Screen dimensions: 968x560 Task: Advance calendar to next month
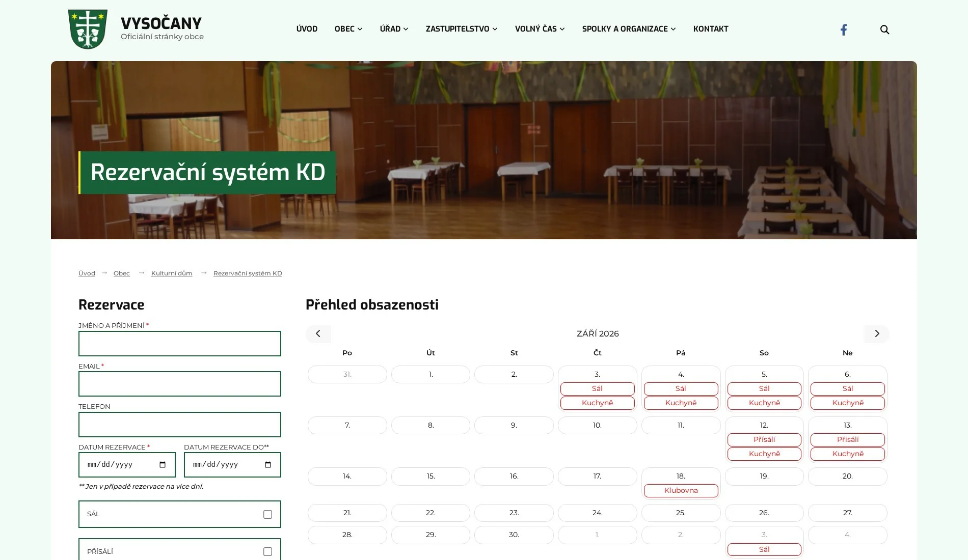pyautogui.click(x=876, y=333)
